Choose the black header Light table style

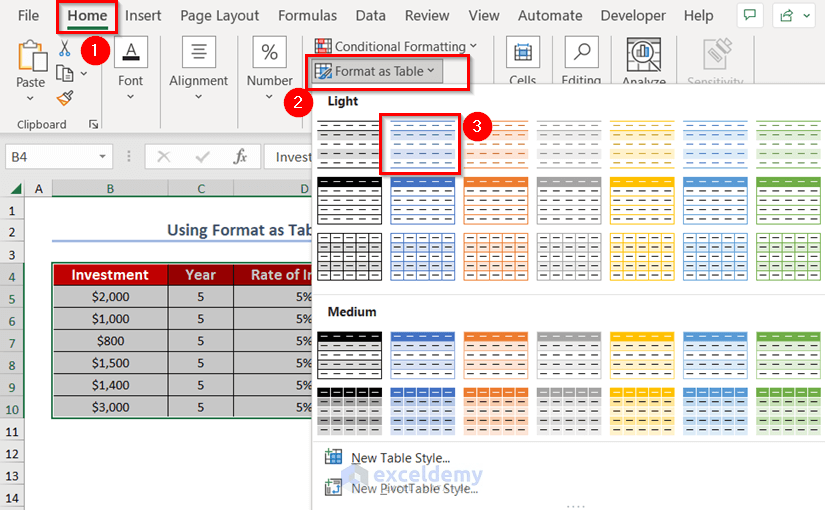coord(349,201)
